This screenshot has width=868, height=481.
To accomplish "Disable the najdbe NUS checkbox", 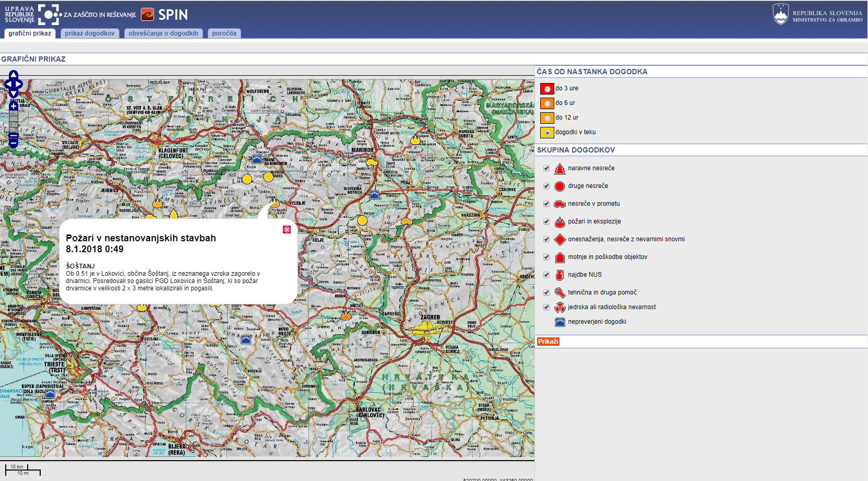I will pyautogui.click(x=546, y=275).
